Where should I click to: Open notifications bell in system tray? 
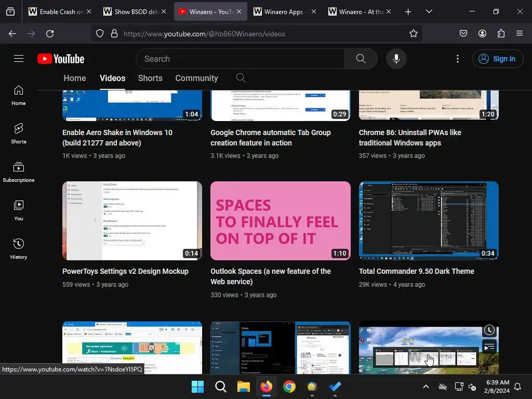pyautogui.click(x=517, y=387)
